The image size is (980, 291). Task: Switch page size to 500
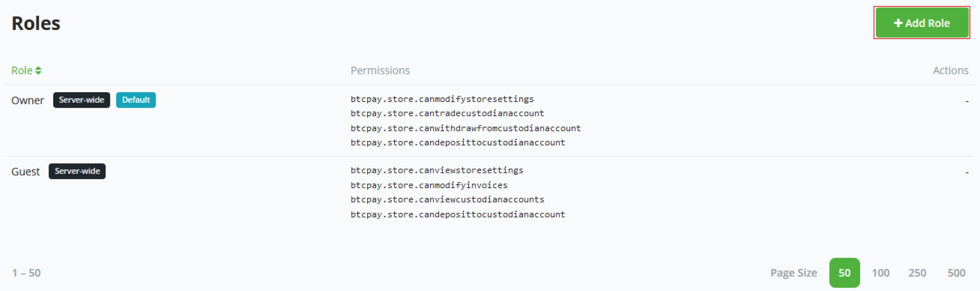tap(956, 273)
